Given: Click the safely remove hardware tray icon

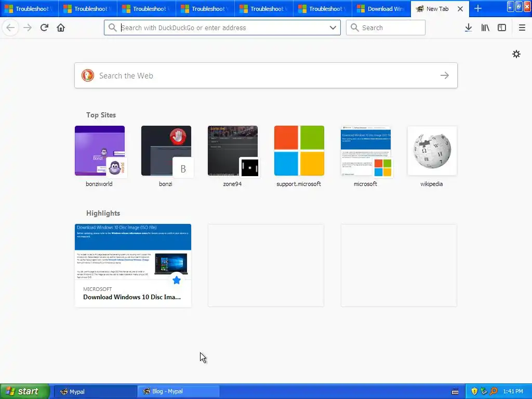Looking at the screenshot, I should point(484,392).
